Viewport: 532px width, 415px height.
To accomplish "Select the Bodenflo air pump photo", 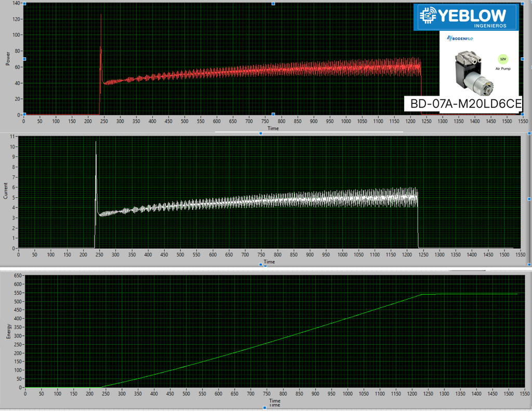I will 474,72.
